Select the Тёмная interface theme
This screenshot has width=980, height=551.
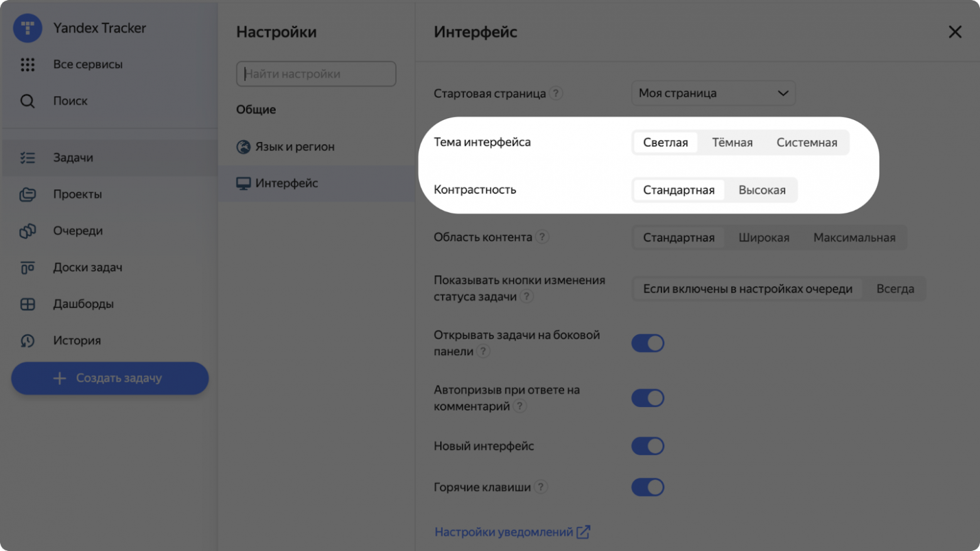[x=731, y=142]
